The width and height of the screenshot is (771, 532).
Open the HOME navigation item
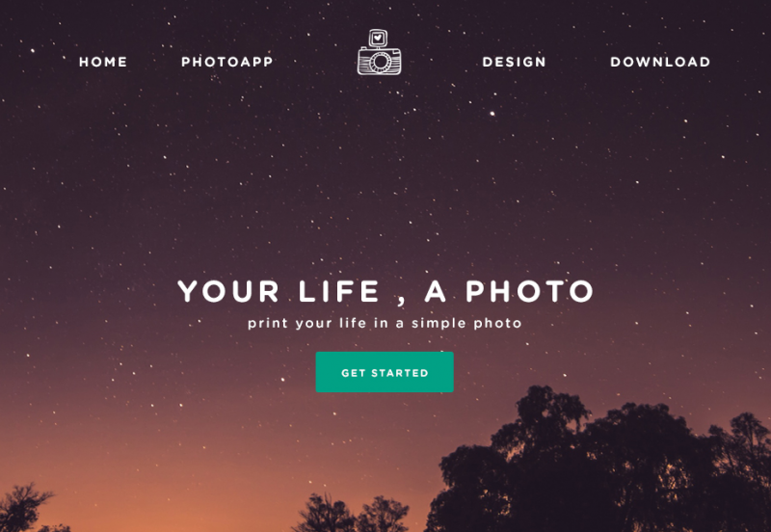pos(103,62)
